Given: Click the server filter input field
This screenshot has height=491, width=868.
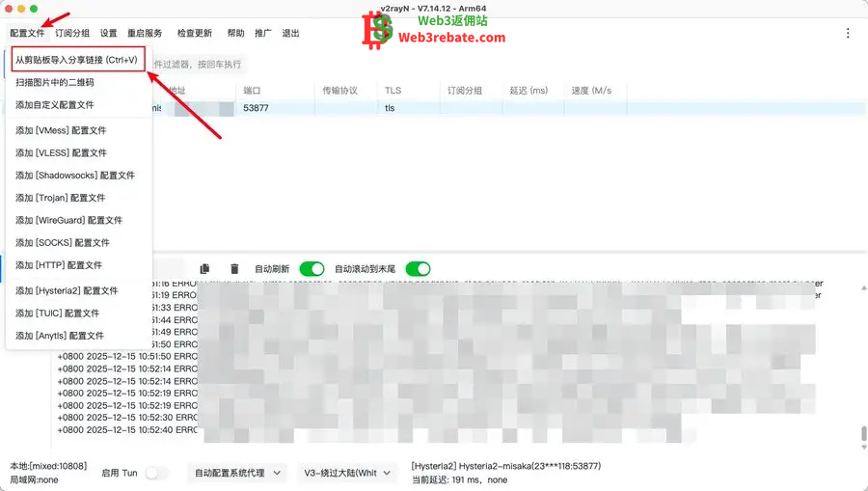Looking at the screenshot, I should click(200, 65).
